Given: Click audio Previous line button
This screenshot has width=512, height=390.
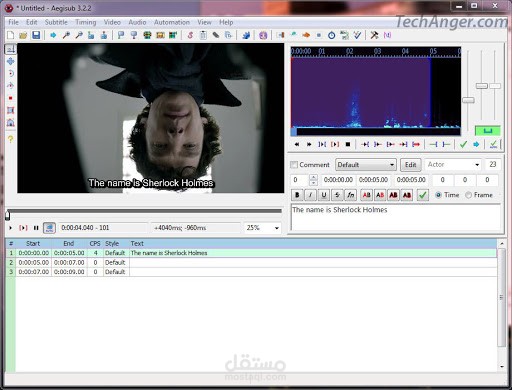Looking at the screenshot, I should [297, 144].
